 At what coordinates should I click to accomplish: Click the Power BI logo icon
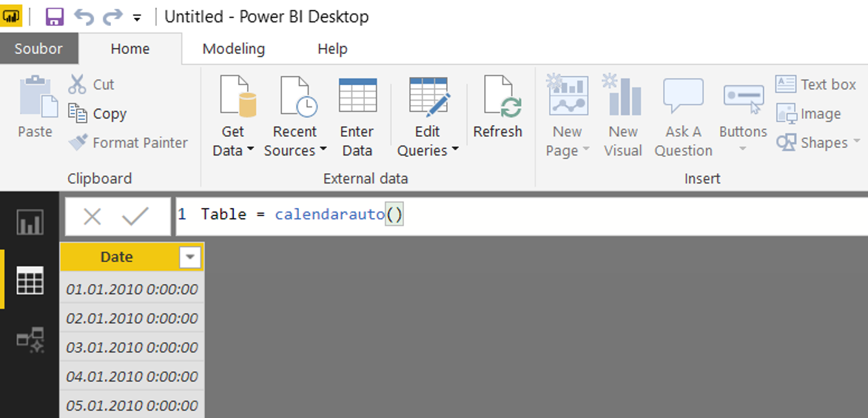[x=12, y=16]
